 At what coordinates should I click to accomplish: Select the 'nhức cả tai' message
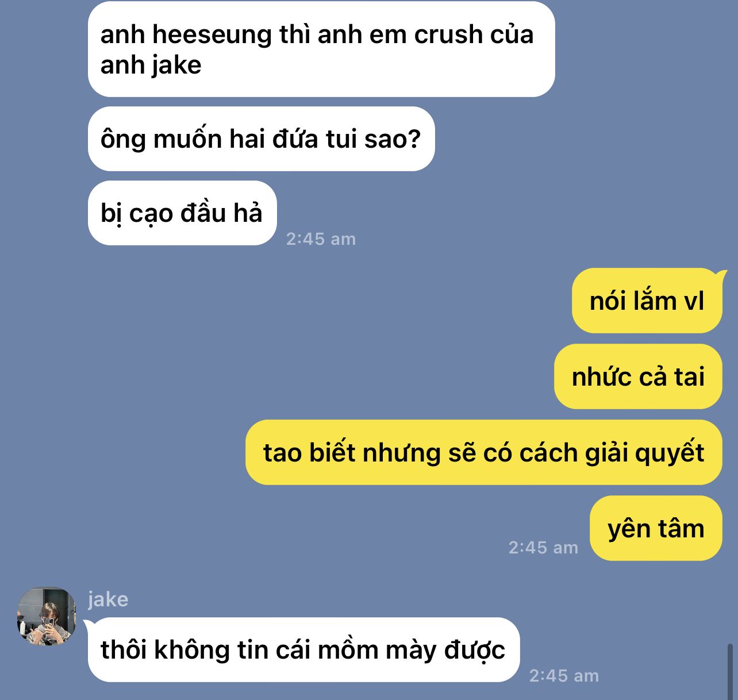pyautogui.click(x=638, y=376)
